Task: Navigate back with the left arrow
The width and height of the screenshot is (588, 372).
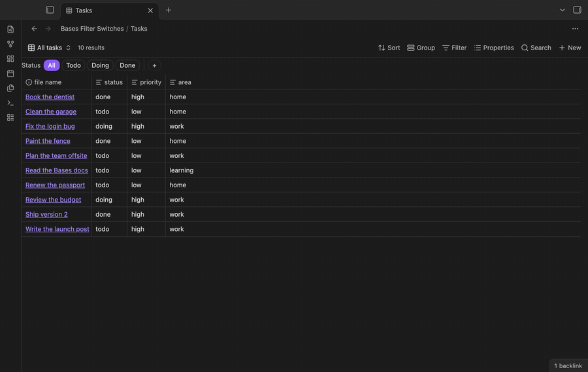Action: click(x=34, y=29)
